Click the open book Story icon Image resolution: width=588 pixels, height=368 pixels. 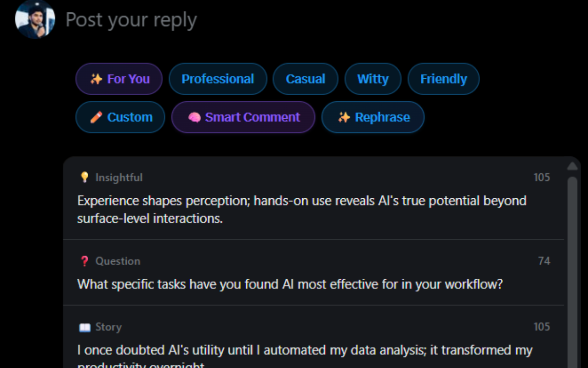coord(85,328)
